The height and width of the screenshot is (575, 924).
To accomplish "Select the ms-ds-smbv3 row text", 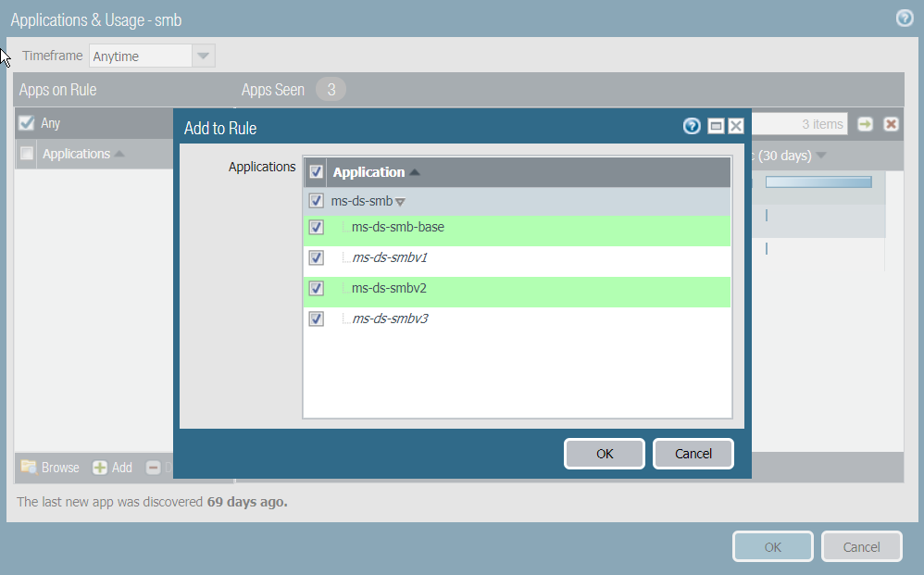I will click(x=390, y=319).
